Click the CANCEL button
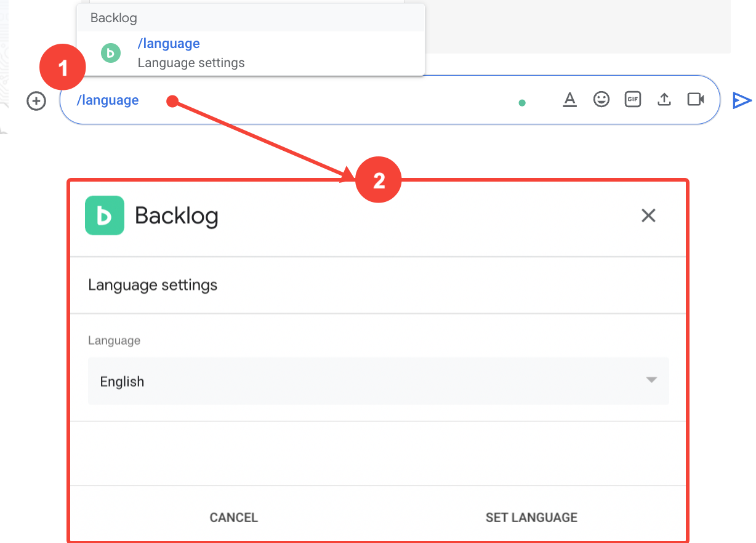 [234, 518]
